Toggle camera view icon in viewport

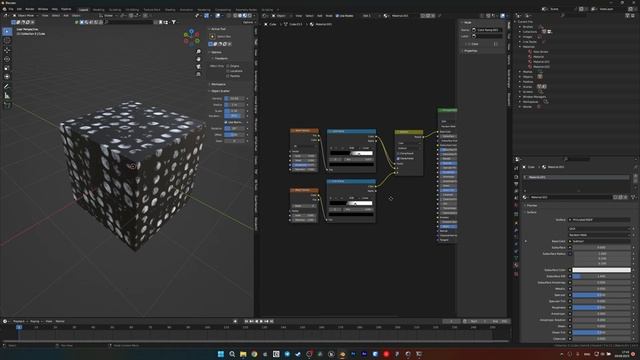(198, 67)
